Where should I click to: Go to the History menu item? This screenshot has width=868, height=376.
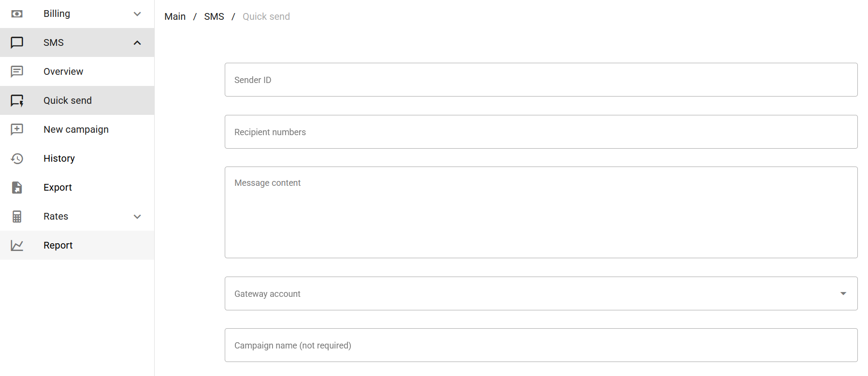click(x=59, y=158)
